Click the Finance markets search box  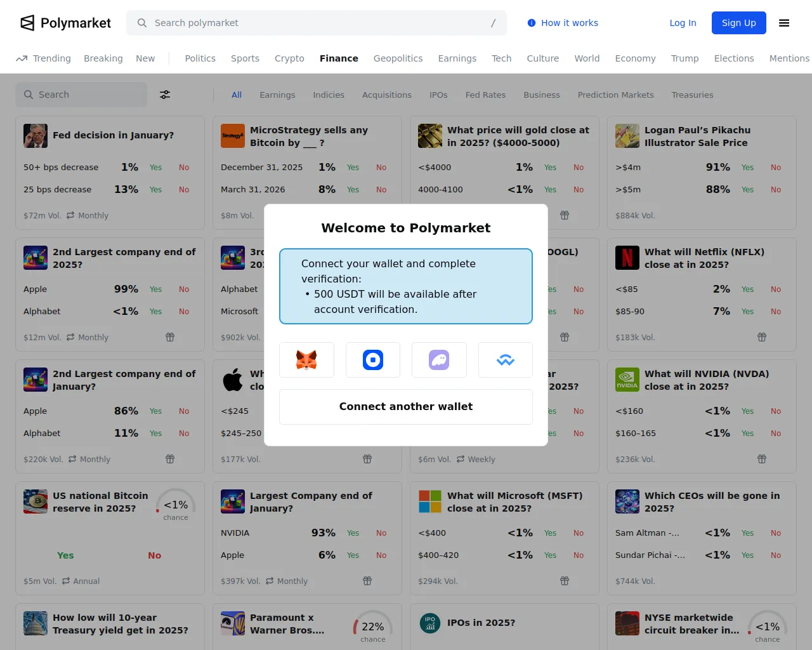click(81, 95)
